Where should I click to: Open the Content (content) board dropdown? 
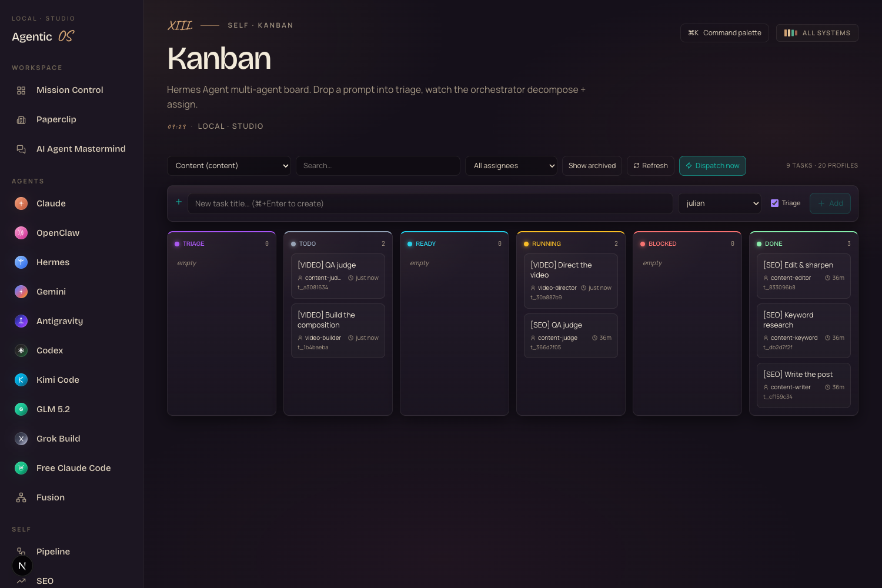click(x=229, y=166)
